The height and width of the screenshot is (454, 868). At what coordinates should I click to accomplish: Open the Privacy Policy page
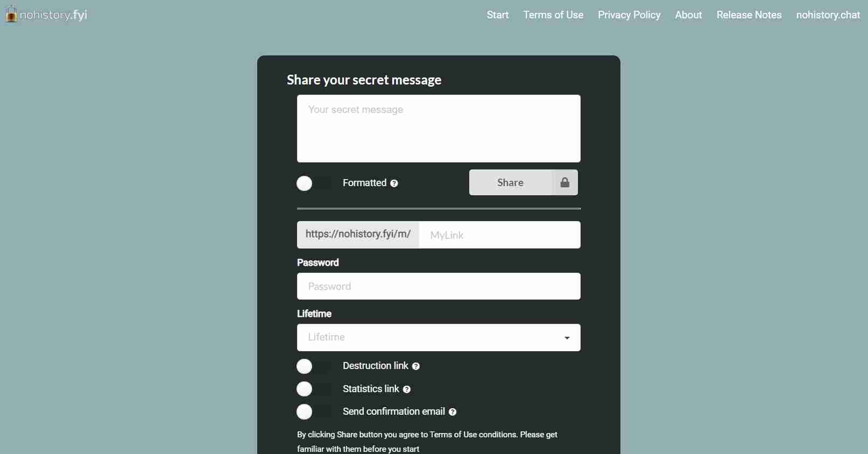(629, 15)
